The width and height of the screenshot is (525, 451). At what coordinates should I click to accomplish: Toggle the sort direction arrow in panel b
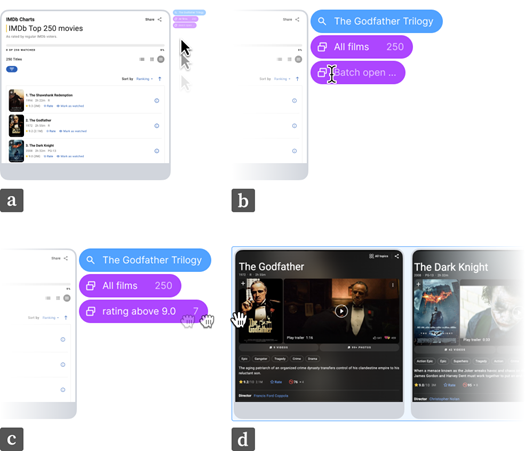pyautogui.click(x=297, y=79)
